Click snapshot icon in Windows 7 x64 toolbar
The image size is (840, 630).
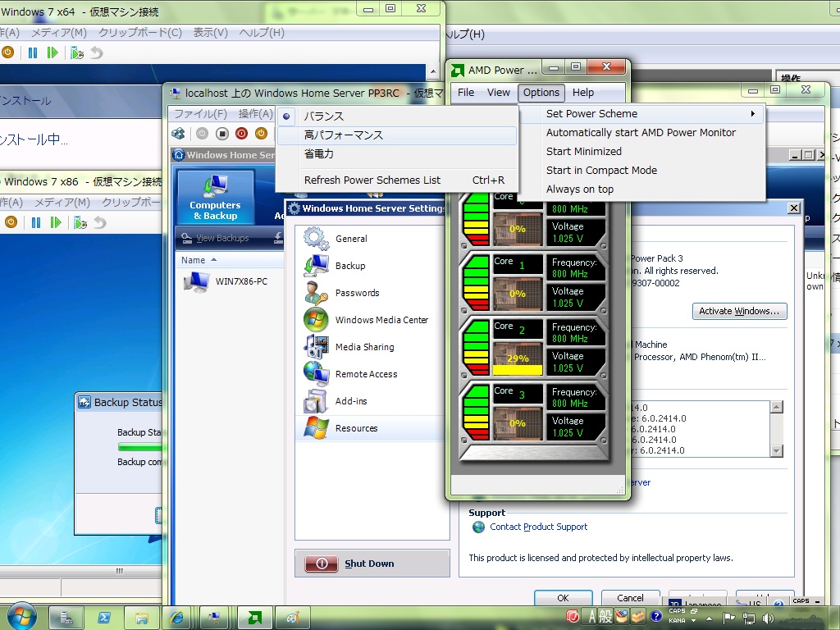[x=77, y=52]
